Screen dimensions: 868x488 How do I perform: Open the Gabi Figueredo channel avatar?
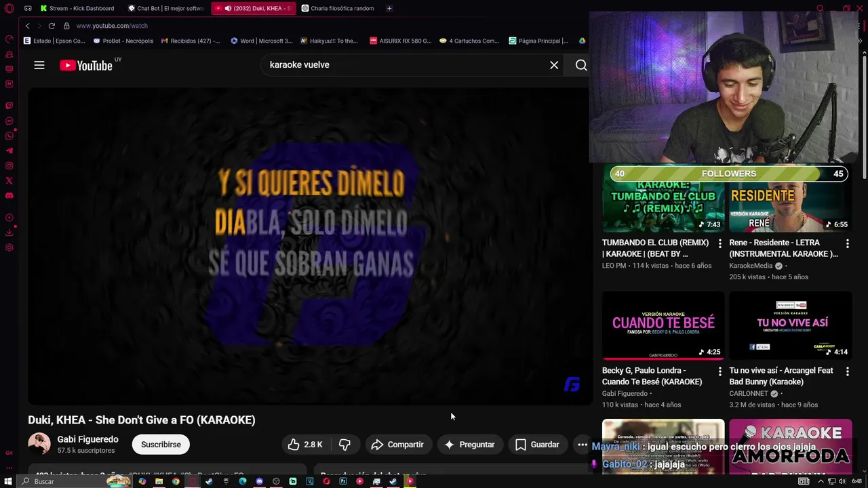click(x=39, y=444)
